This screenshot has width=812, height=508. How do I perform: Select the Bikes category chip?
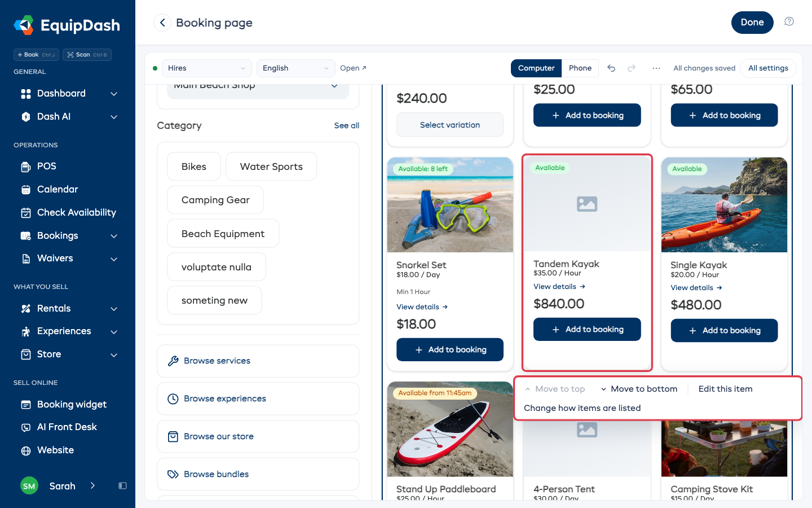pos(194,167)
